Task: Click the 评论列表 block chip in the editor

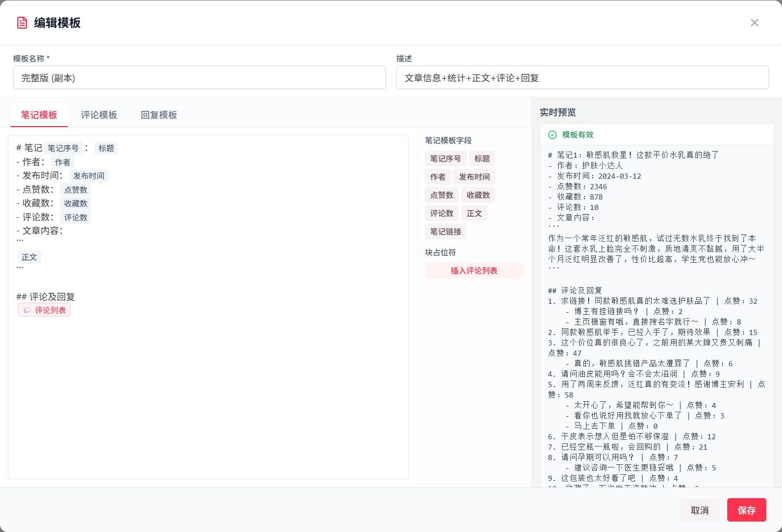Action: tap(44, 310)
